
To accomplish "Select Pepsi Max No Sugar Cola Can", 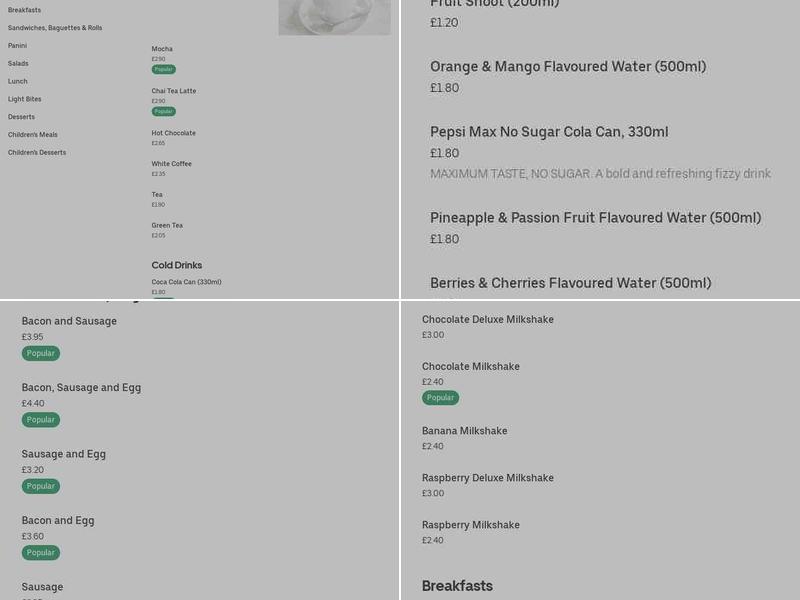I will tap(549, 132).
